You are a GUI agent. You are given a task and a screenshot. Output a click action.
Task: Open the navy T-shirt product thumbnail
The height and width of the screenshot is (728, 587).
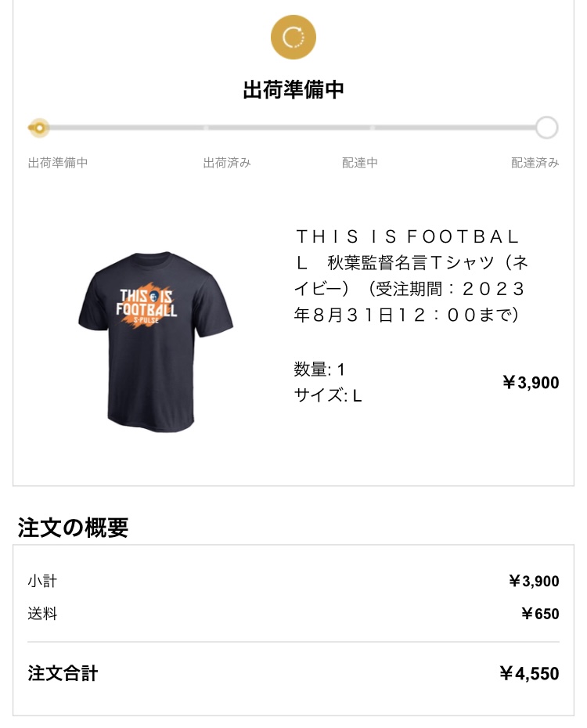pyautogui.click(x=156, y=341)
